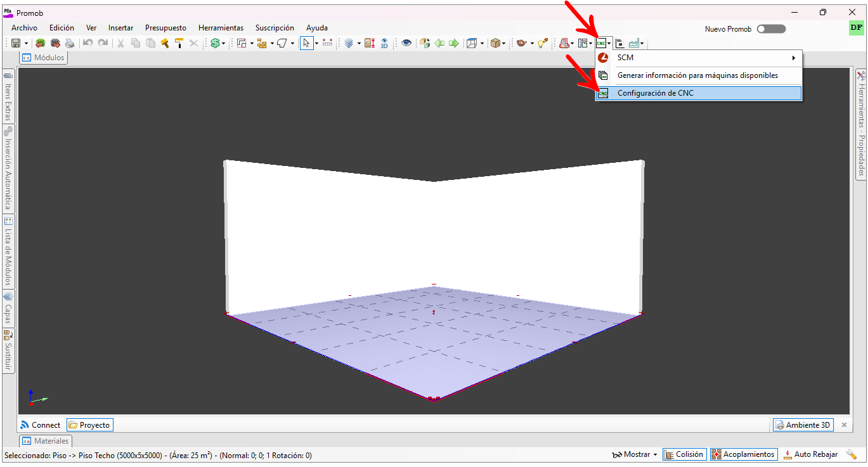Open the Módulos tab
Image resolution: width=868 pixels, height=467 pixels.
pyautogui.click(x=43, y=58)
